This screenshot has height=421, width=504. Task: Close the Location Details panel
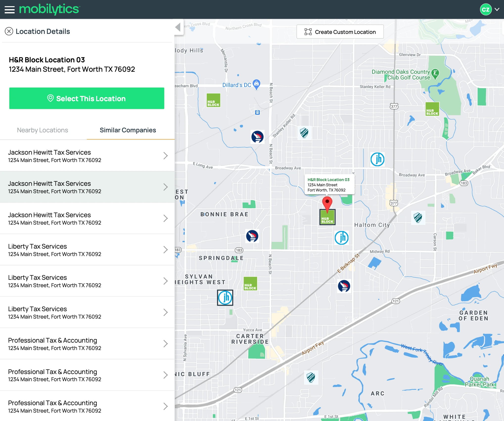pos(9,31)
